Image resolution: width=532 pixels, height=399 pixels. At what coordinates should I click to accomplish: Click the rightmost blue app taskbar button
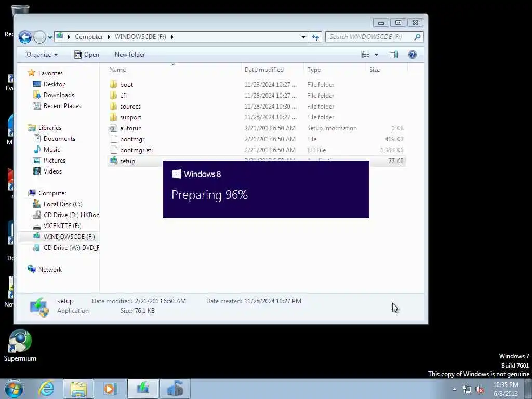tap(175, 389)
